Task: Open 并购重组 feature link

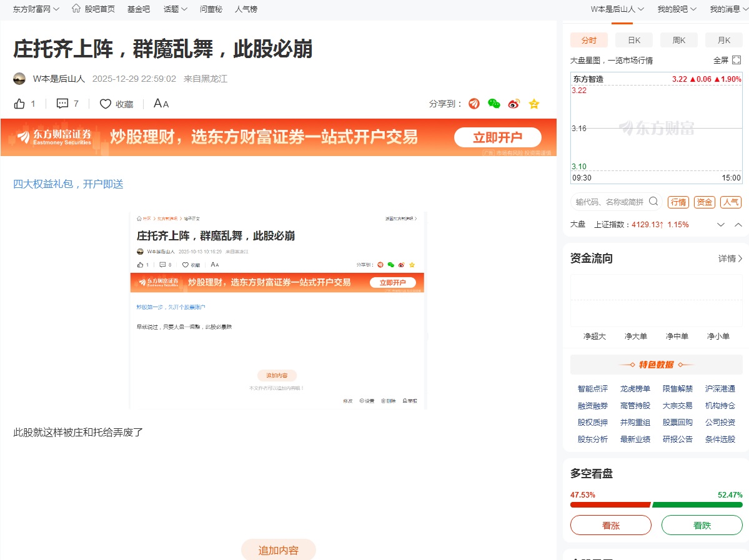Action: click(635, 422)
